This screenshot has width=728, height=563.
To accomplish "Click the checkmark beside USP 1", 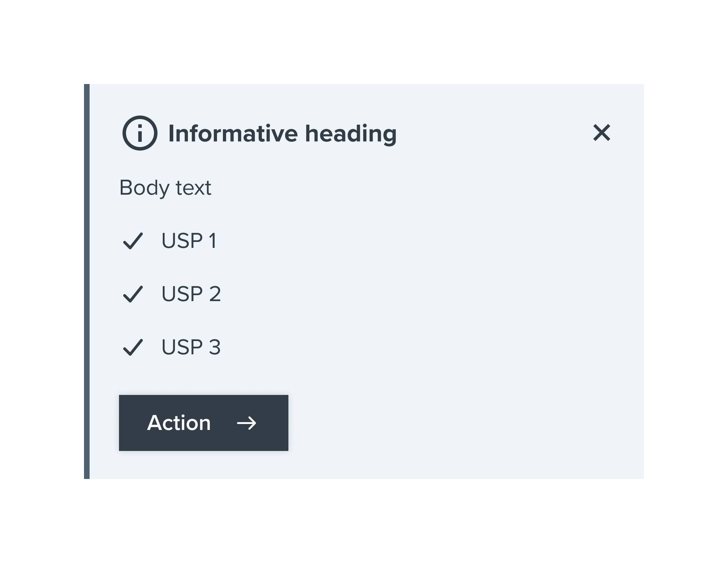I will [133, 241].
